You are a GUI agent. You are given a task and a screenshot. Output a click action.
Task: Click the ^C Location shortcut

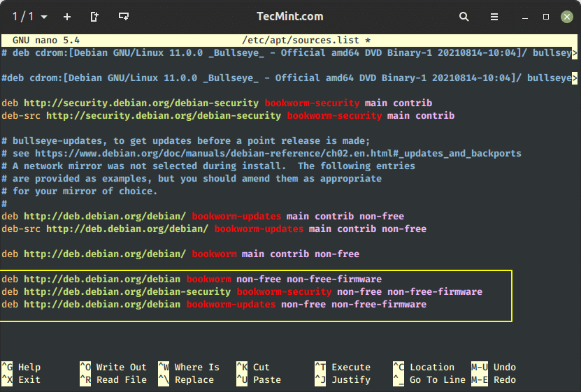424,368
